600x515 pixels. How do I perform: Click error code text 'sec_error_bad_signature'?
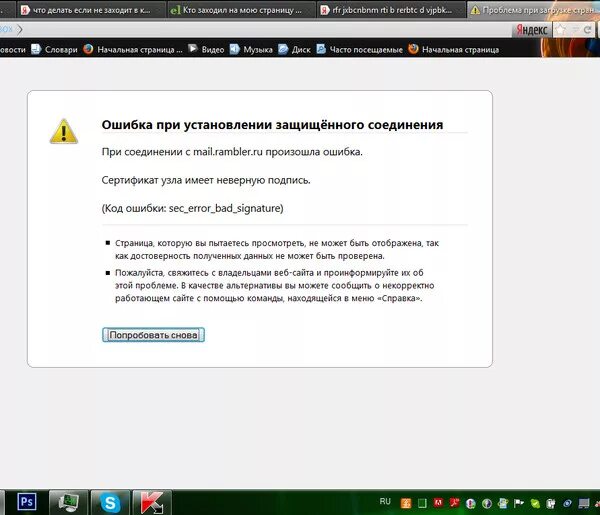click(226, 209)
